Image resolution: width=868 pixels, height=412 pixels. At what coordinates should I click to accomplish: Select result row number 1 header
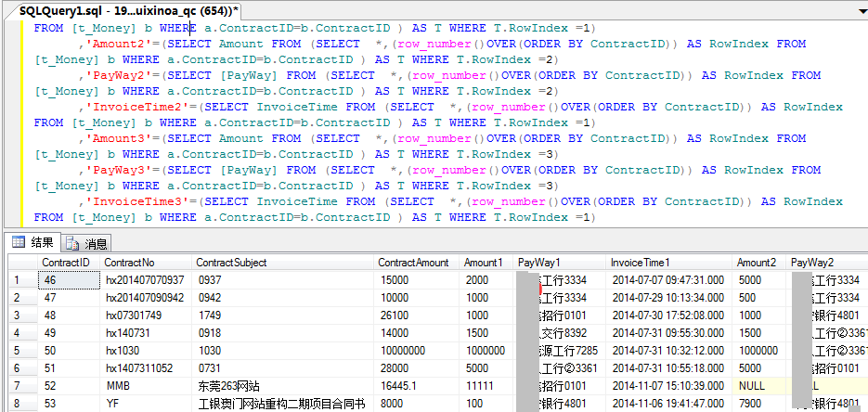pyautogui.click(x=24, y=280)
